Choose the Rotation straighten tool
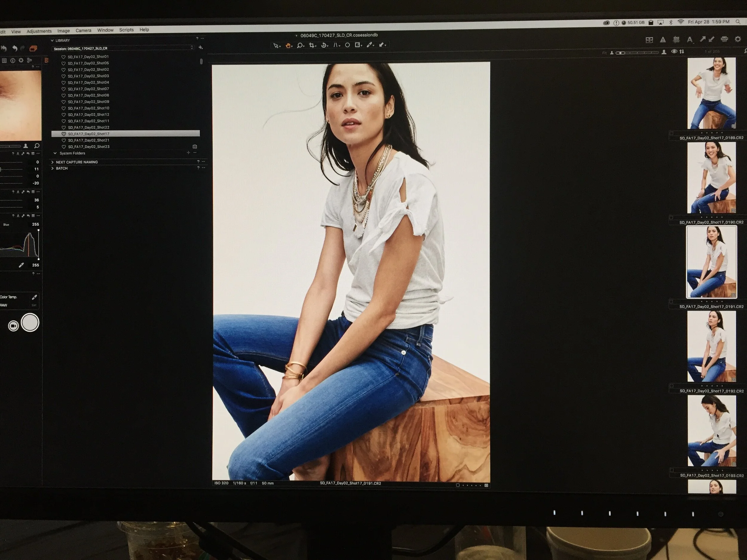This screenshot has height=560, width=747. tap(324, 45)
